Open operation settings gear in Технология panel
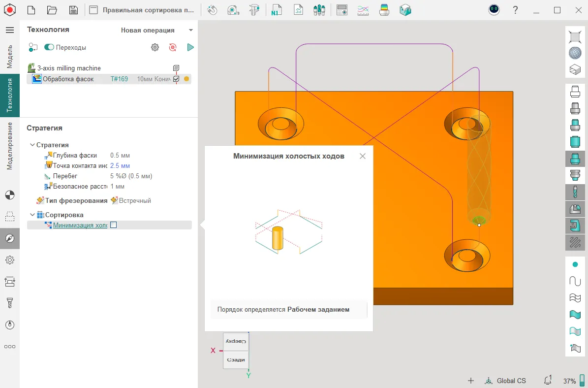The width and height of the screenshot is (588, 388). (155, 47)
